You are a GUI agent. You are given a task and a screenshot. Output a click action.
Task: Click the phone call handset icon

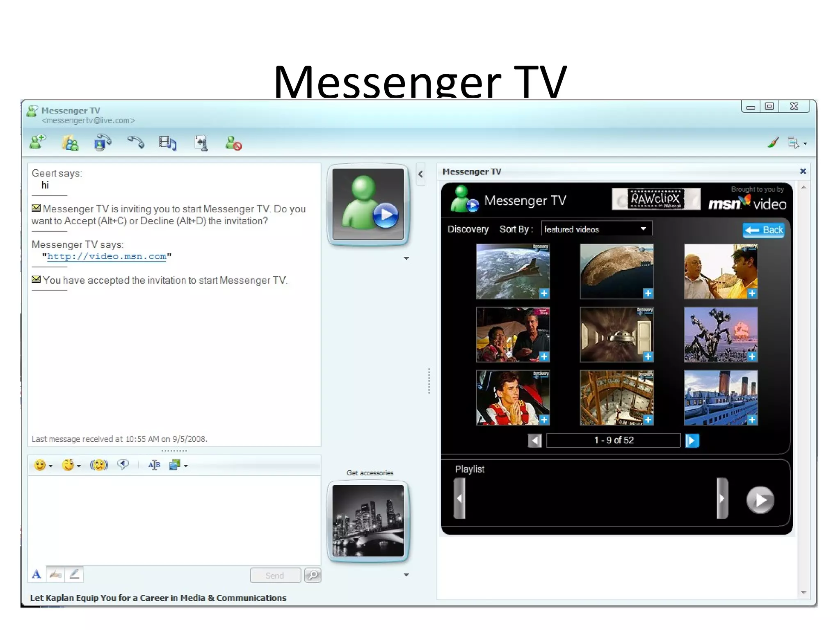coord(136,142)
